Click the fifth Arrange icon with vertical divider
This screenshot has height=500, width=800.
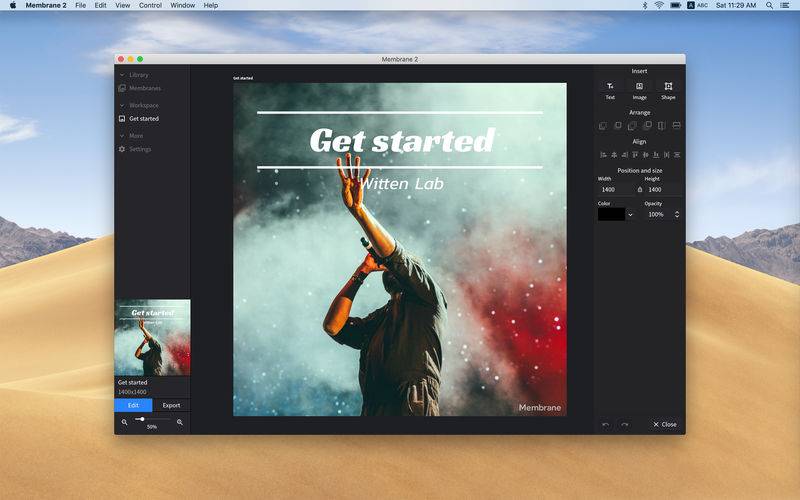(662, 126)
